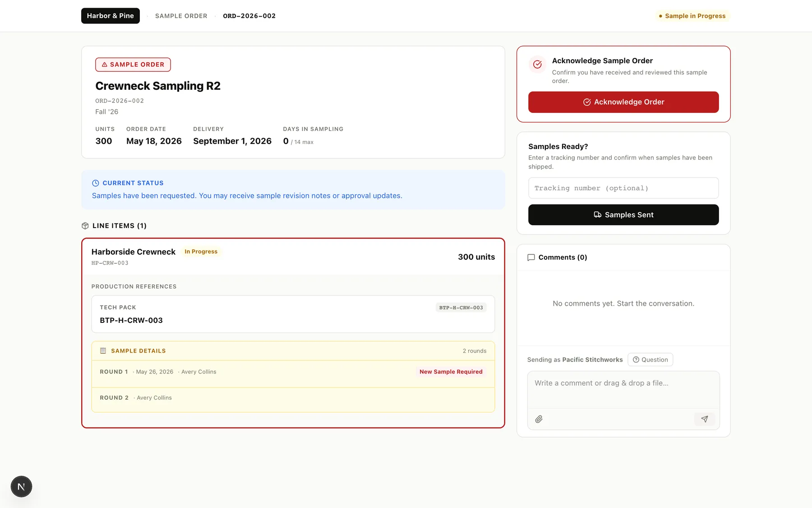Click the Fall '26 season text
Image resolution: width=812 pixels, height=508 pixels.
[x=106, y=112]
